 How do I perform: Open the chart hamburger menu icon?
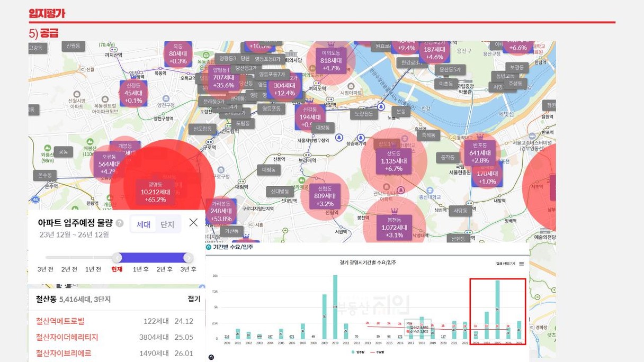point(522,264)
